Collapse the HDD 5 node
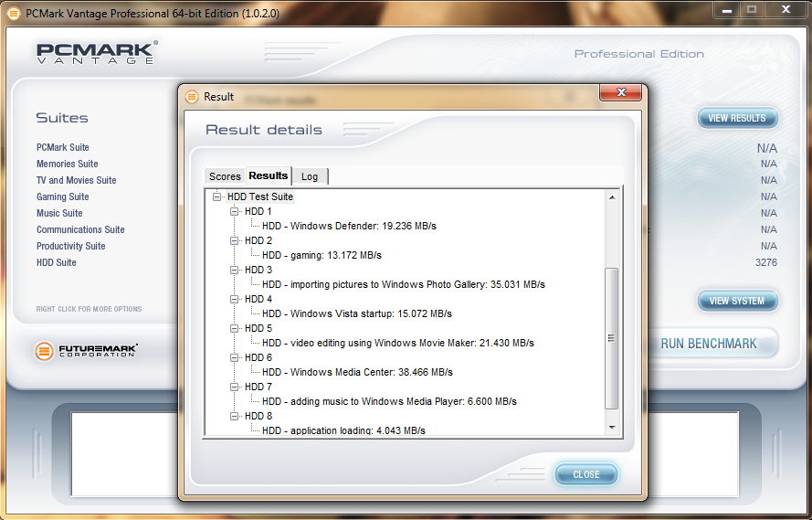The image size is (812, 520). [235, 328]
